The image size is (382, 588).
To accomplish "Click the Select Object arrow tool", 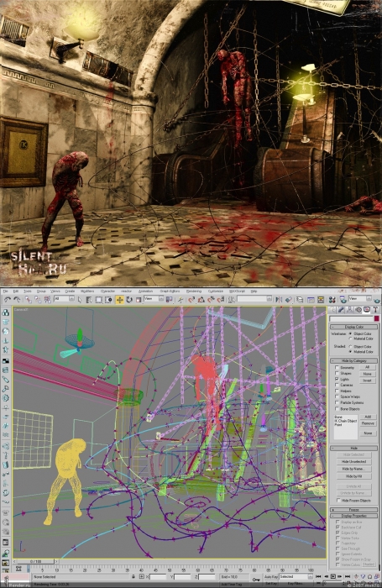I will point(80,299).
